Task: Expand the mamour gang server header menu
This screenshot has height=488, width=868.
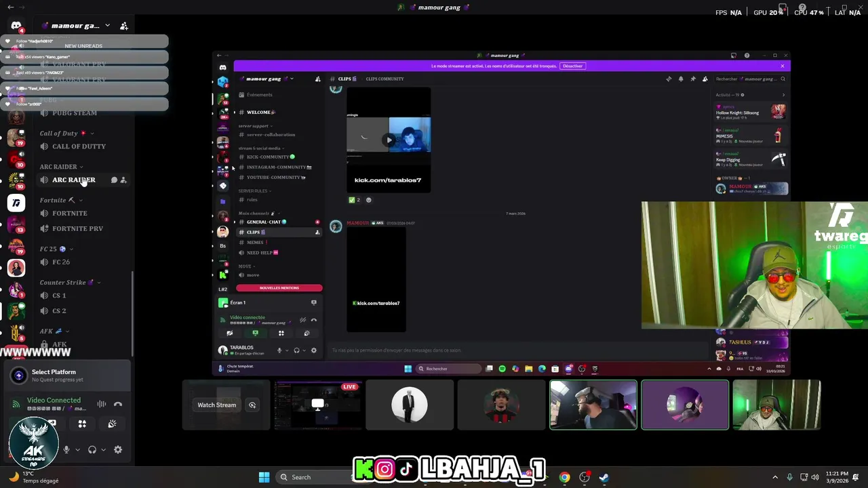Action: [75, 26]
